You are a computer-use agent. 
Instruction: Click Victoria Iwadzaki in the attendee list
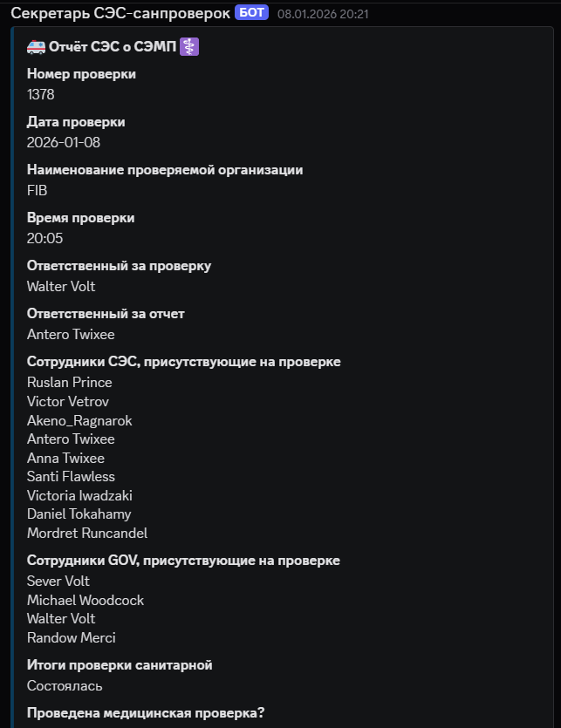[79, 495]
